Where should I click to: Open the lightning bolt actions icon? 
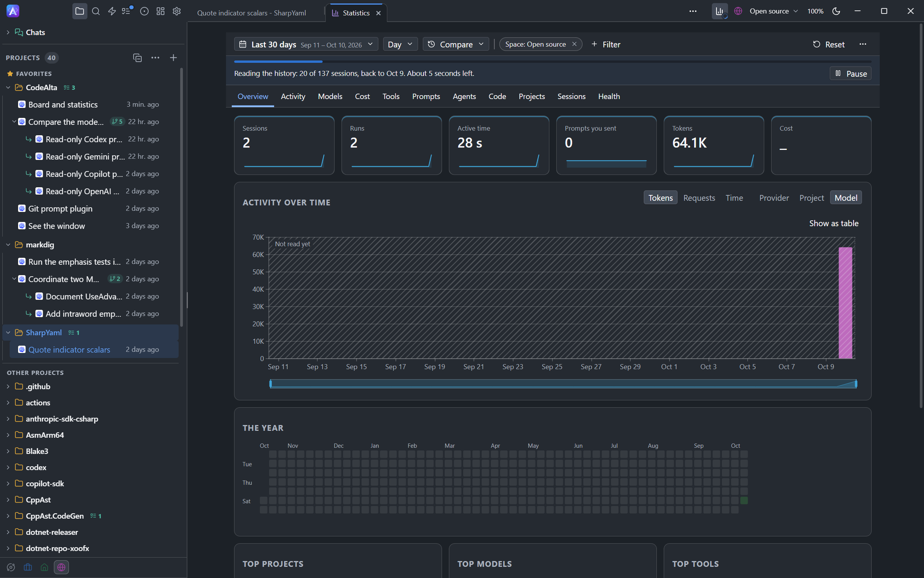(x=112, y=12)
